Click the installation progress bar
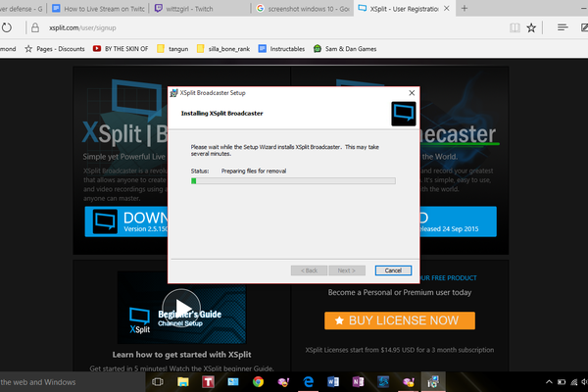This screenshot has height=392, width=588. click(x=293, y=180)
